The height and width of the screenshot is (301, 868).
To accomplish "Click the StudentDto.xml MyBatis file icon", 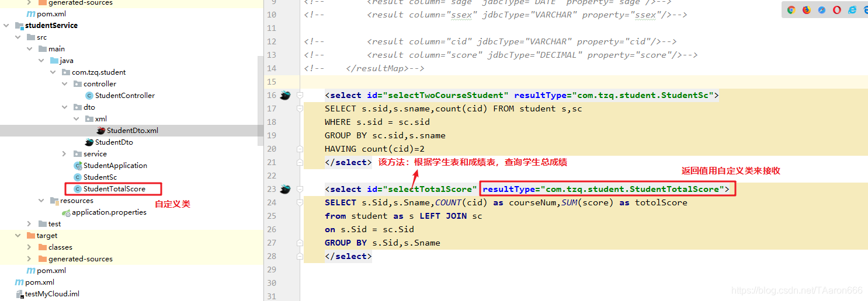I will click(100, 131).
